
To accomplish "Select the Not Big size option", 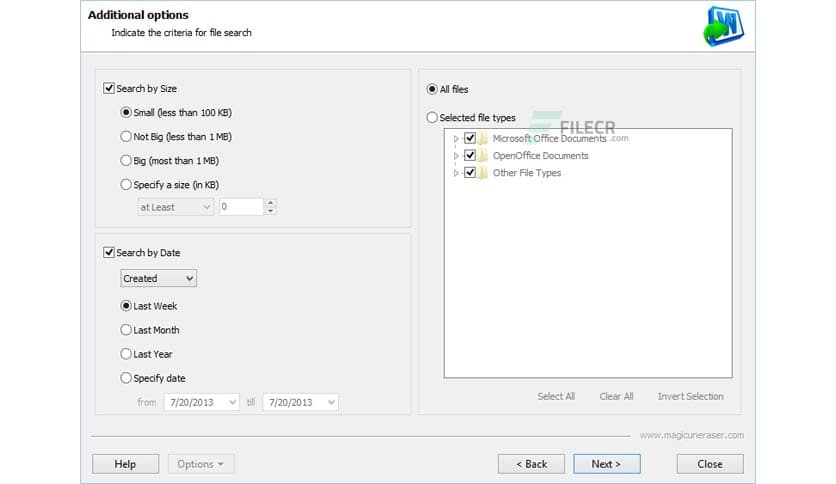I will click(126, 137).
